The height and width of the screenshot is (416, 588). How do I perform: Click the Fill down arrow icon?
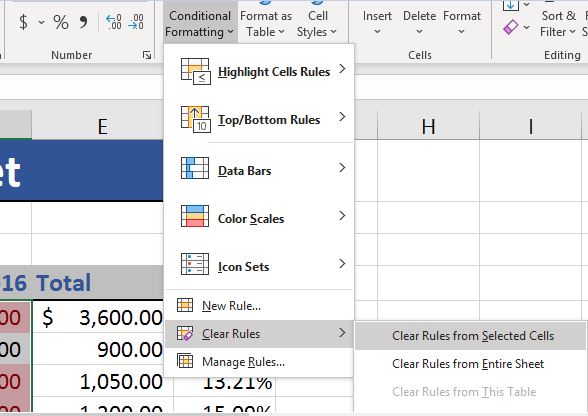pos(510,5)
